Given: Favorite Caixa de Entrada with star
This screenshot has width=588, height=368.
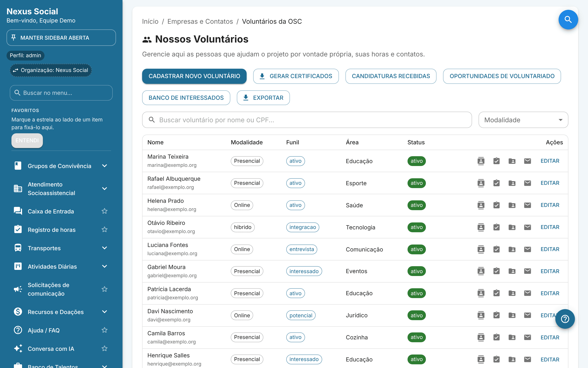Looking at the screenshot, I should [x=105, y=211].
